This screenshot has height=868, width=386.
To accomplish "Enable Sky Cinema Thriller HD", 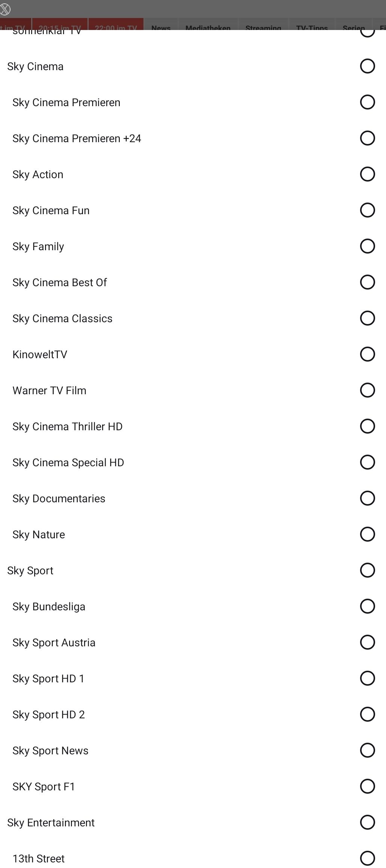I will click(367, 426).
